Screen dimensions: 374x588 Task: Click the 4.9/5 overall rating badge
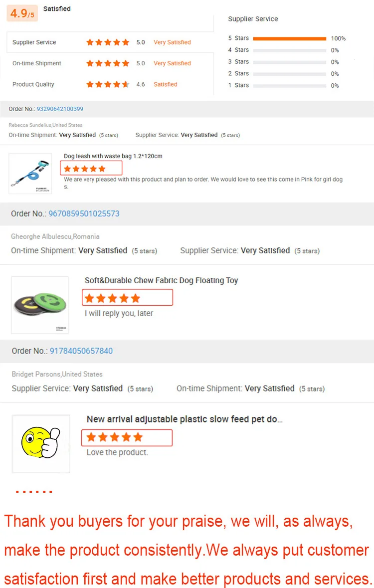[22, 13]
